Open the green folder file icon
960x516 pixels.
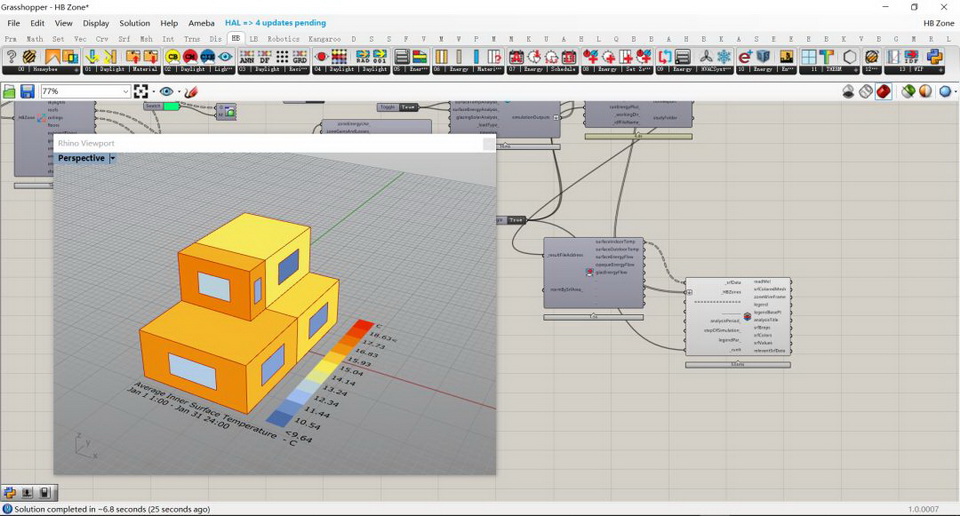tap(9, 92)
